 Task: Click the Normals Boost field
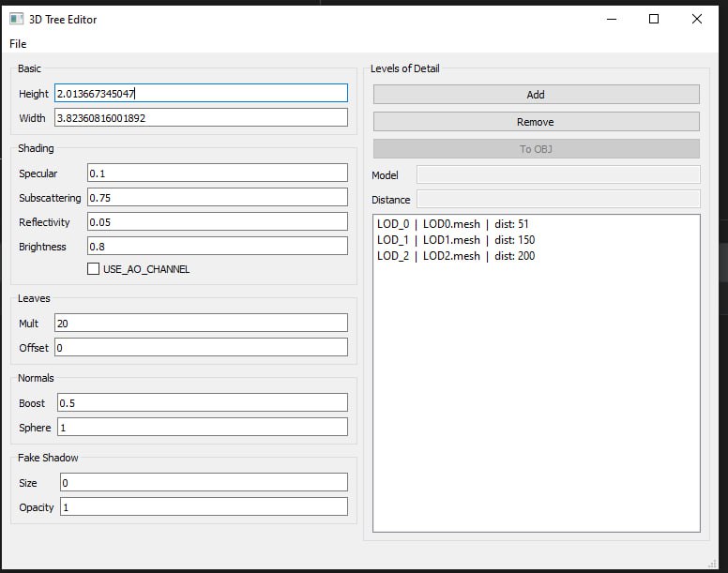pyautogui.click(x=202, y=403)
